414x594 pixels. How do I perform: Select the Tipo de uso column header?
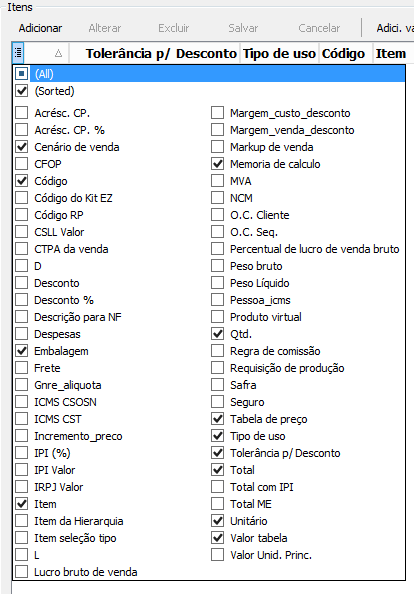pos(279,53)
